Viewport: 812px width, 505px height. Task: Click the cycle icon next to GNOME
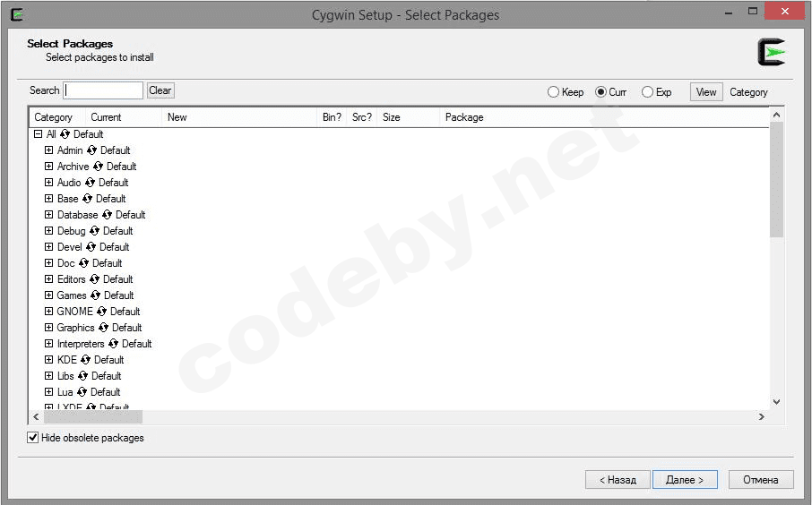point(101,311)
